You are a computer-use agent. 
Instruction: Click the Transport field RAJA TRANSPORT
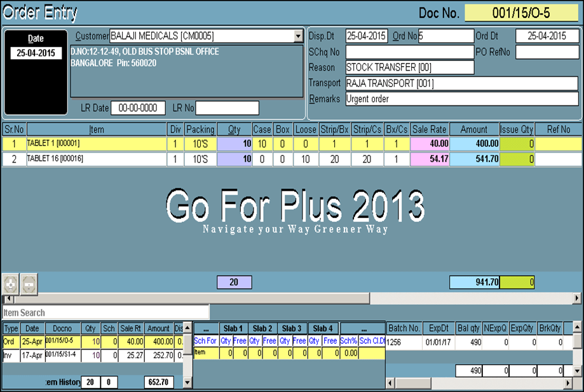coord(462,83)
